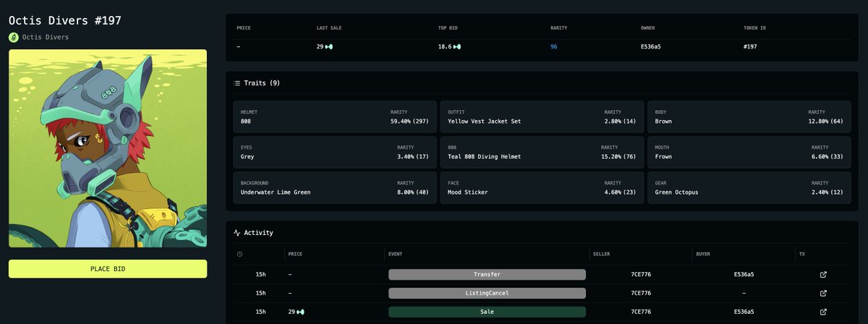This screenshot has width=868, height=324.
Task: Click rarity rank 96 link
Action: (x=554, y=47)
